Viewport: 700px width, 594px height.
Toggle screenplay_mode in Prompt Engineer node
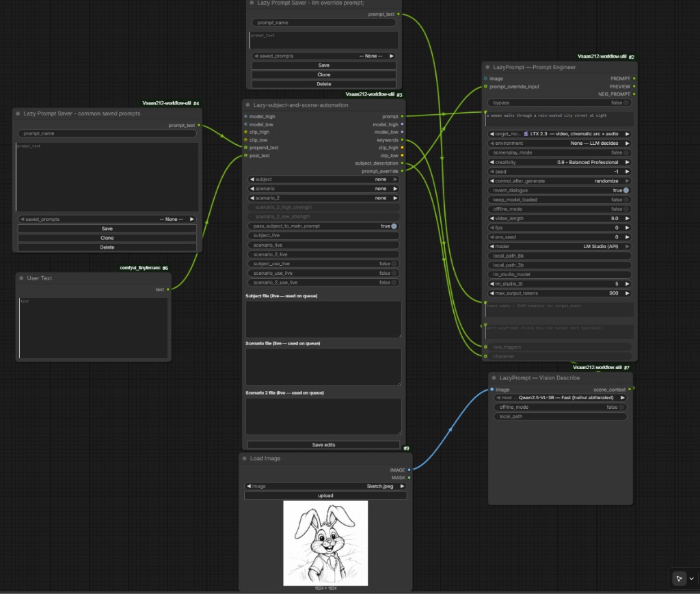pyautogui.click(x=626, y=152)
